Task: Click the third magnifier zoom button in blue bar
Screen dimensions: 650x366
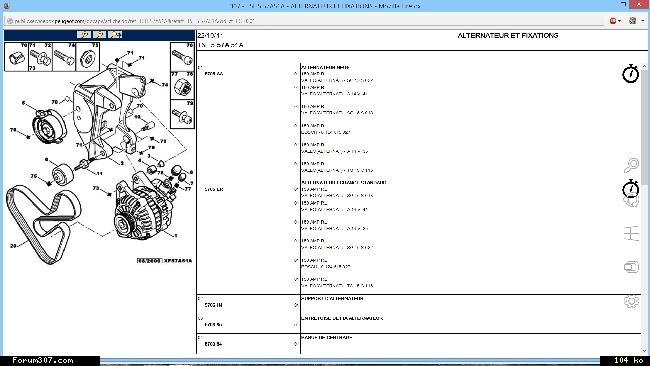Action: [115, 35]
